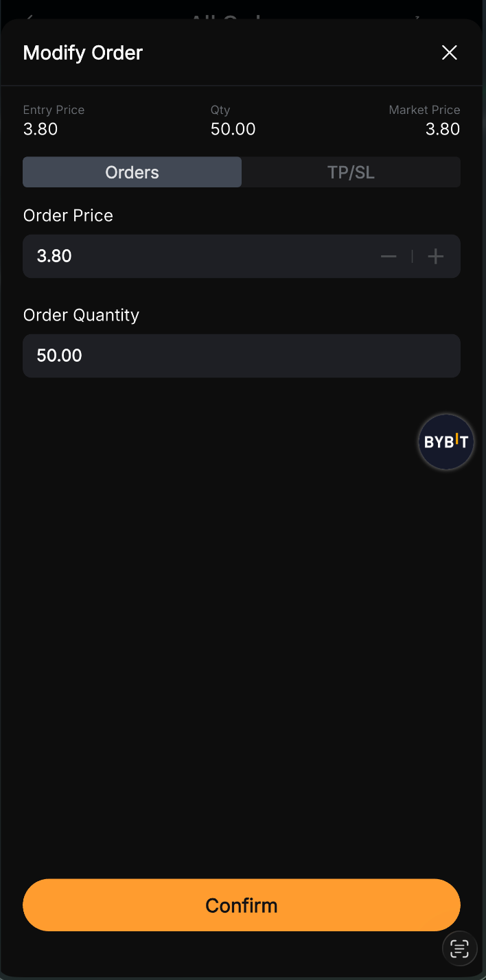
Task: Click the minus icon to lower order price
Action: click(389, 256)
